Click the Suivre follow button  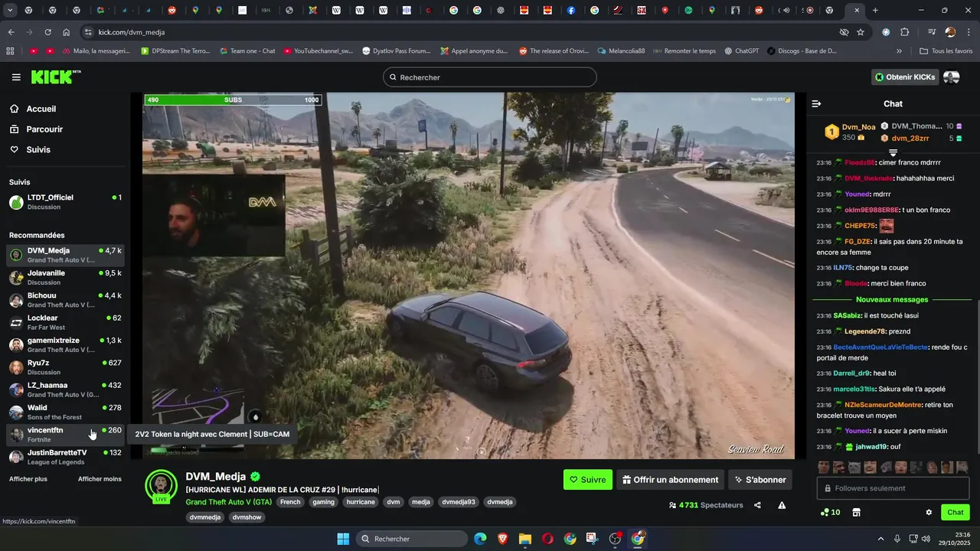pos(588,480)
